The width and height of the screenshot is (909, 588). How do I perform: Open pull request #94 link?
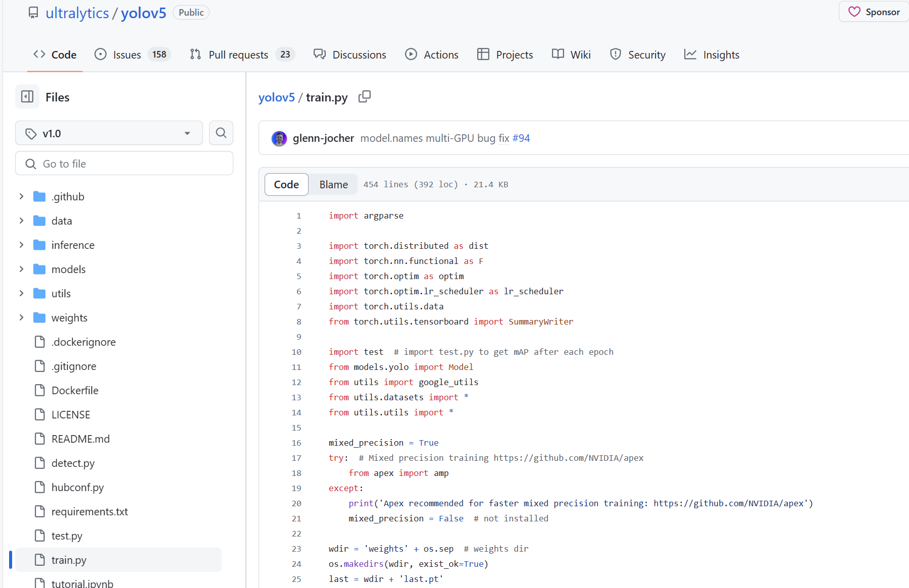click(x=521, y=138)
